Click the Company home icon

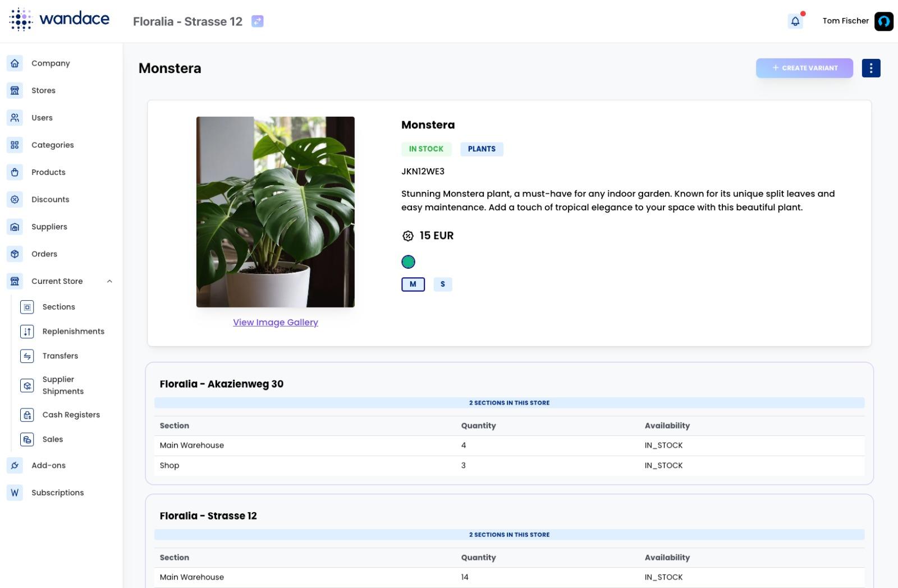[15, 63]
